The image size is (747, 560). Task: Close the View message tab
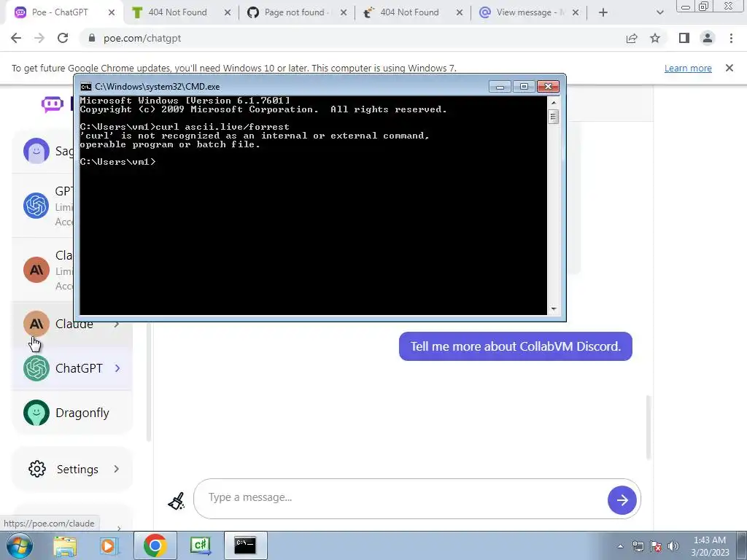tap(576, 12)
